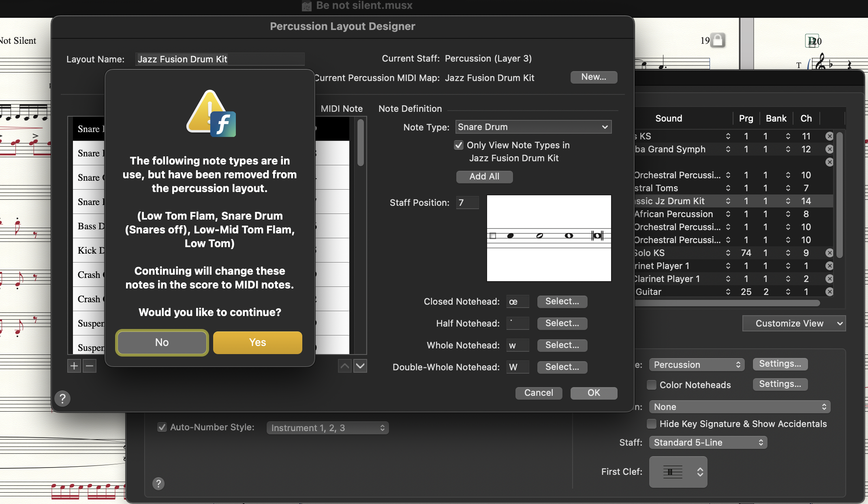Expand the Customize View dropdown
This screenshot has height=504, width=868.
[793, 323]
